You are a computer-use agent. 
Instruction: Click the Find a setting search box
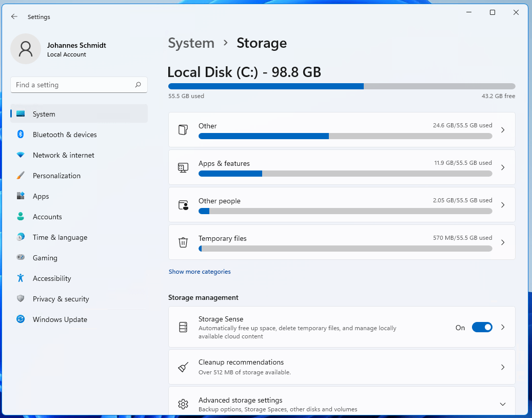pos(74,85)
